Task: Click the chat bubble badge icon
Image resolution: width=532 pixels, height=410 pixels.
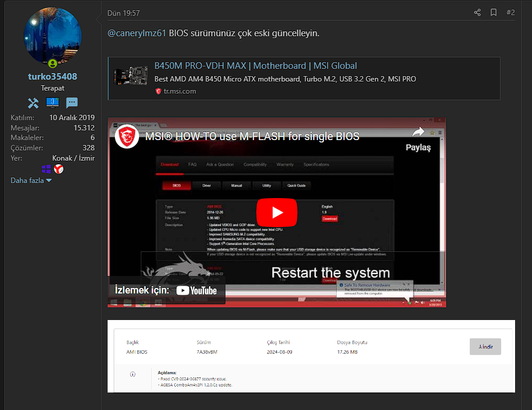Action: (72, 103)
